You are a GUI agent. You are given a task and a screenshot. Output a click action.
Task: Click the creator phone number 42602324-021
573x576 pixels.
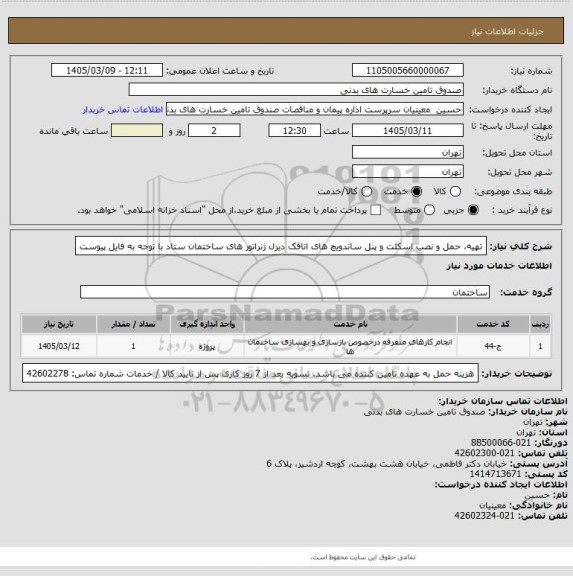484,516
